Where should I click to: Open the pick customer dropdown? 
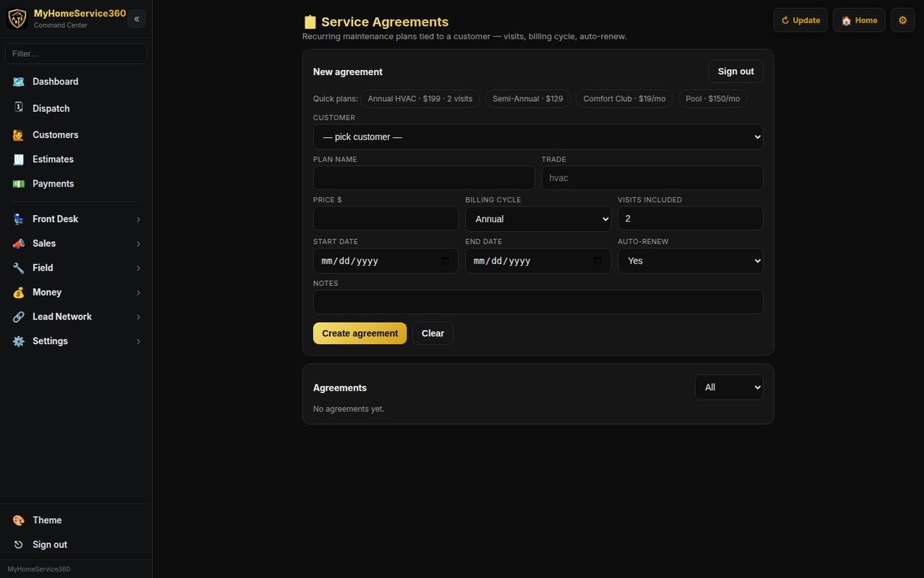click(x=538, y=137)
